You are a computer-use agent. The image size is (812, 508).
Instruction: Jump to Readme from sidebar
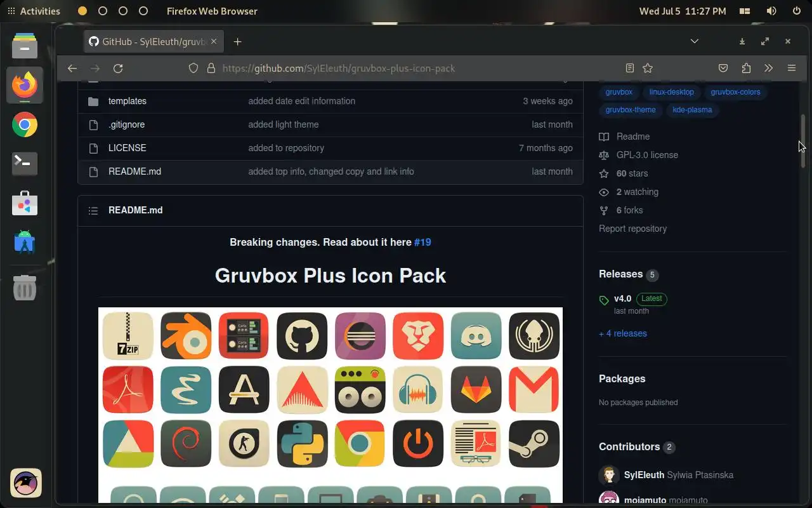pos(625,137)
